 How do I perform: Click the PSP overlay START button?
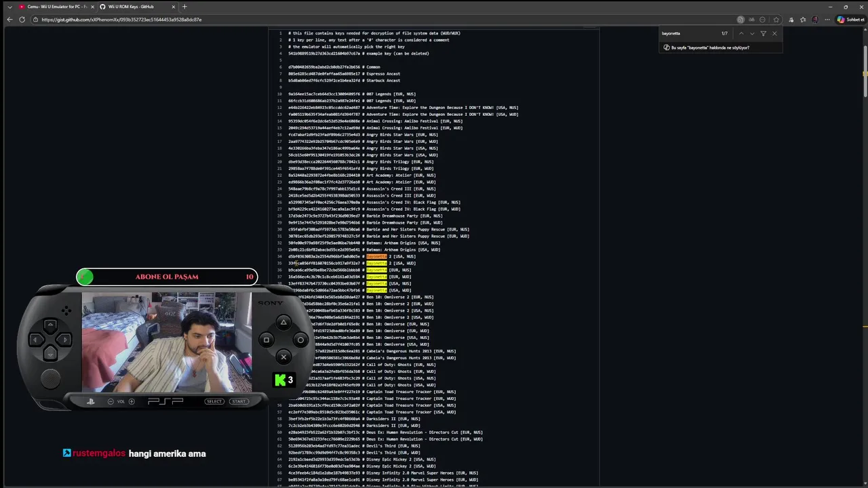click(239, 401)
